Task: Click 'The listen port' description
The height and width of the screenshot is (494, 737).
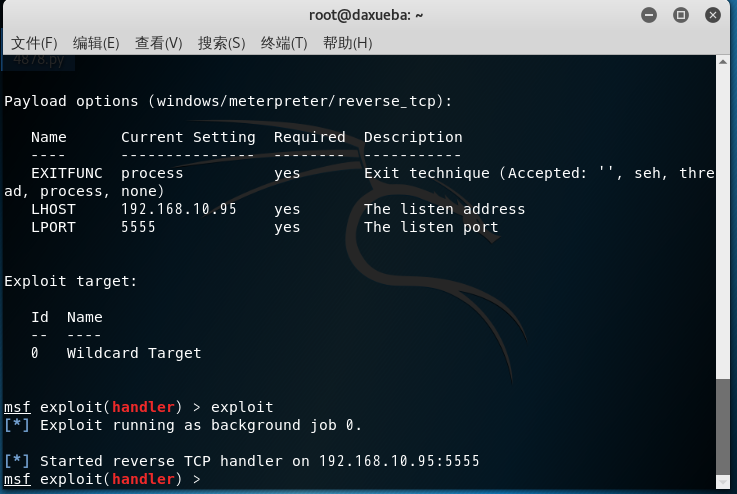Action: click(431, 227)
